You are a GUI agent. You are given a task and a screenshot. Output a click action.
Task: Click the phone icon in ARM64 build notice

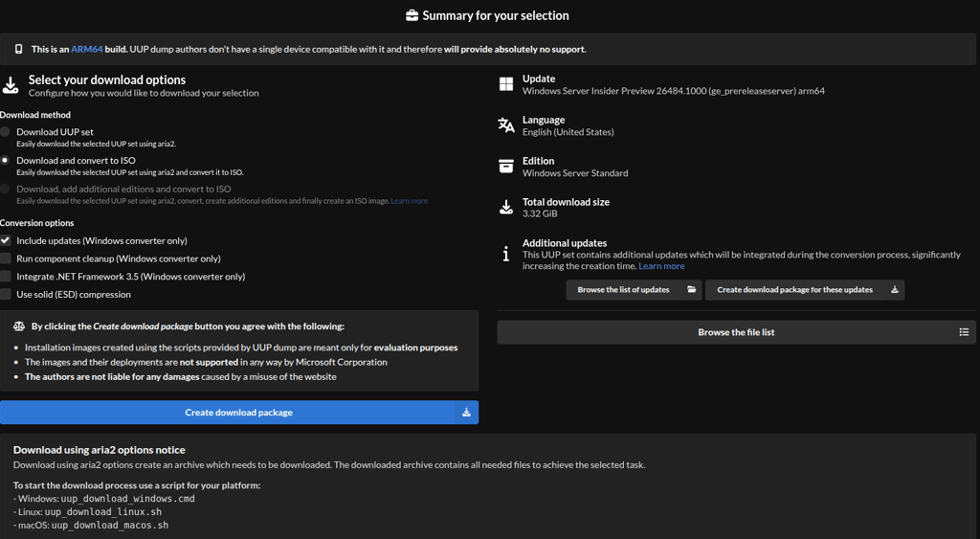click(19, 49)
